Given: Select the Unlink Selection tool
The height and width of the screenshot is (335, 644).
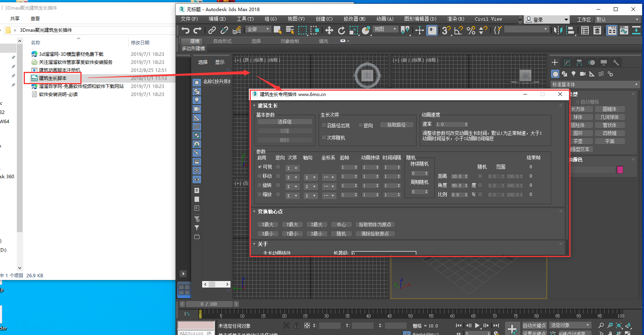Looking at the screenshot, I should (x=224, y=30).
